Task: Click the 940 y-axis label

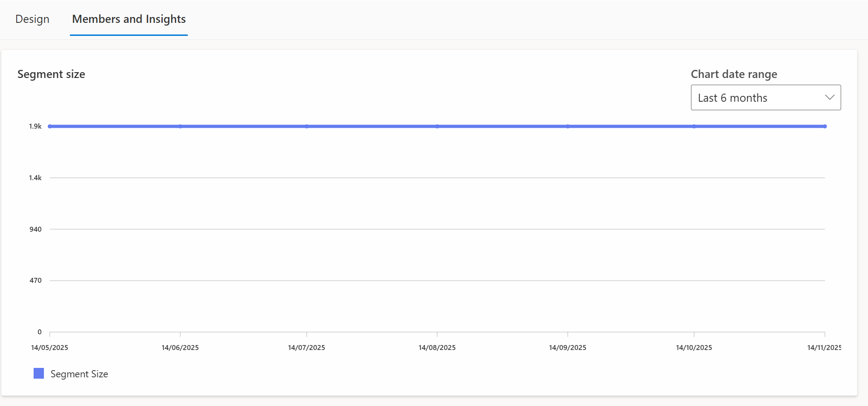Action: pos(35,229)
